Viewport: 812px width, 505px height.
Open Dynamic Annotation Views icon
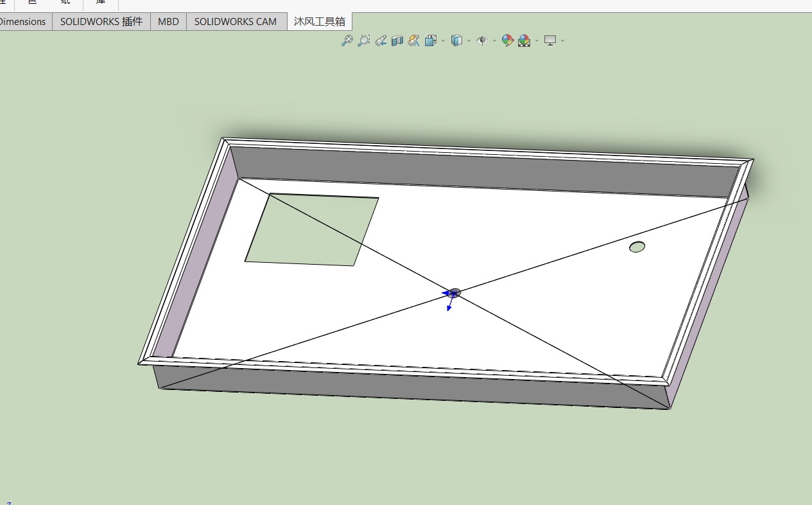(413, 40)
